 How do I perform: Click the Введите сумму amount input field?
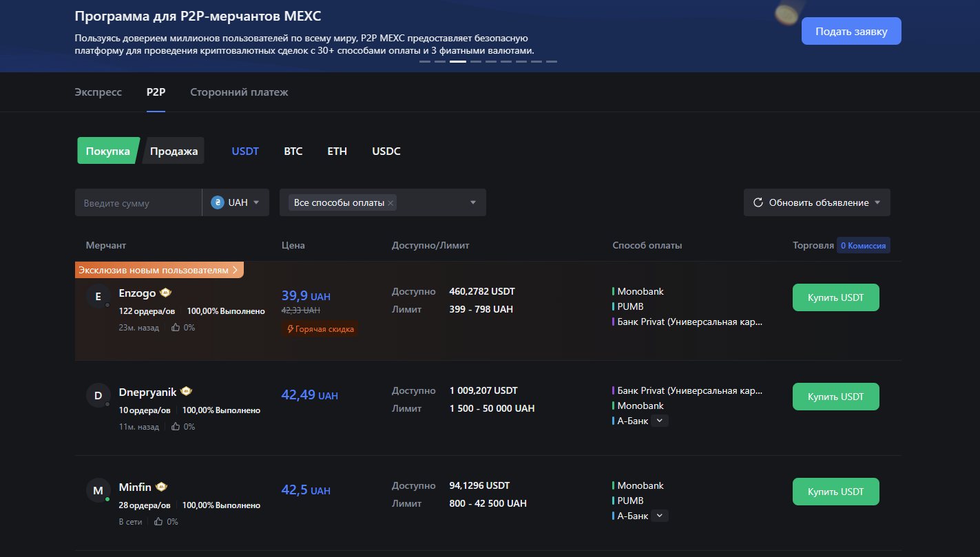point(138,203)
